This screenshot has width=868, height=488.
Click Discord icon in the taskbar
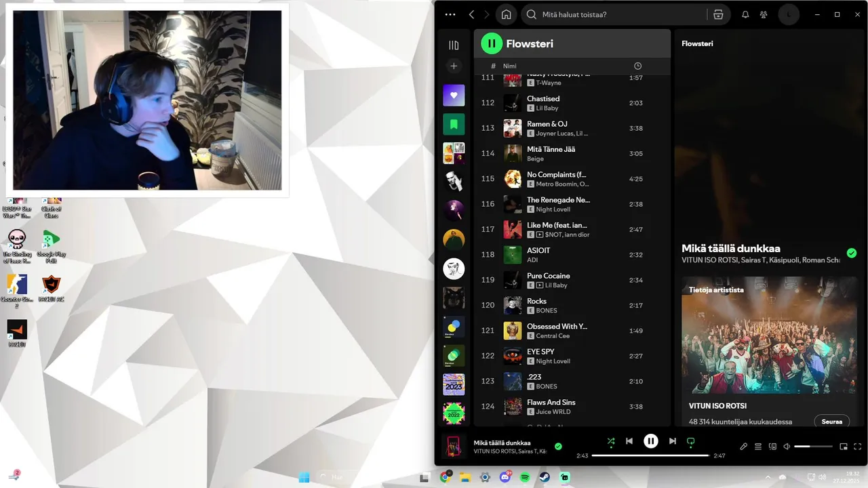pos(505,477)
